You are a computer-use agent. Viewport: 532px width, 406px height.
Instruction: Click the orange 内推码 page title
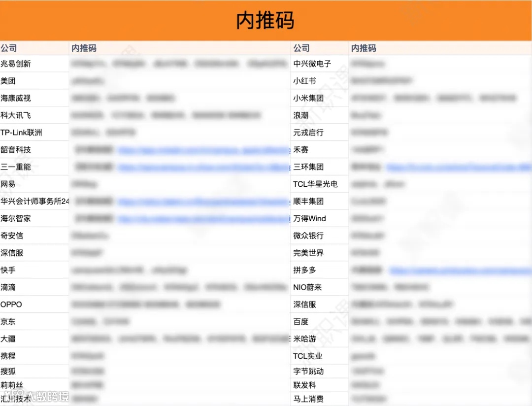pos(265,21)
